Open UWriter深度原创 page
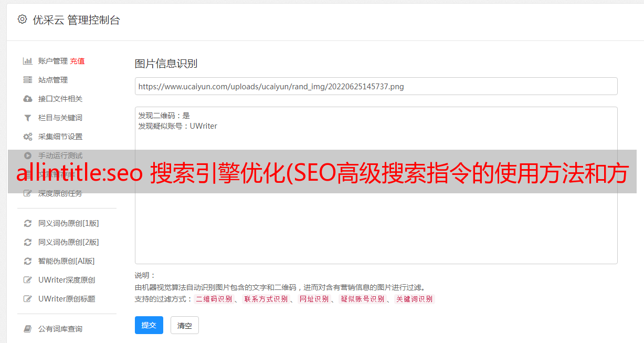The height and width of the screenshot is (343, 644). pyautogui.click(x=67, y=280)
